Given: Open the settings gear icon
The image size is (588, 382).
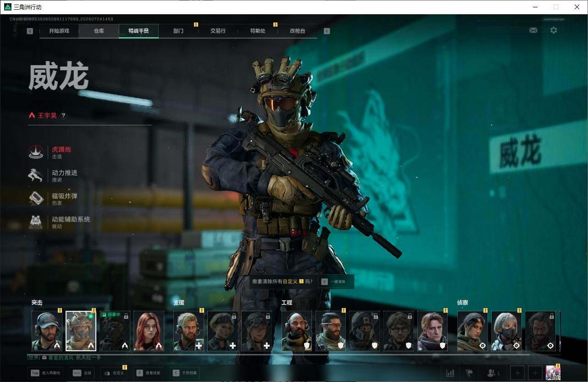Looking at the screenshot, I should pos(554,30).
